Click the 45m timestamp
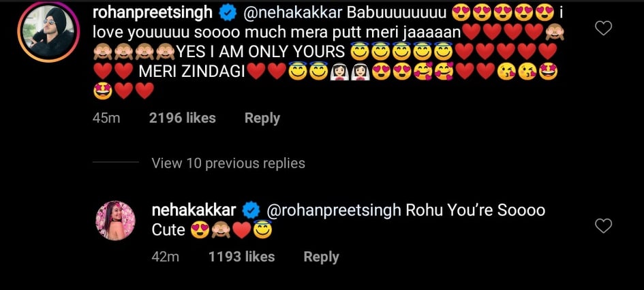Screen dimensions: 644x290 (x=106, y=118)
